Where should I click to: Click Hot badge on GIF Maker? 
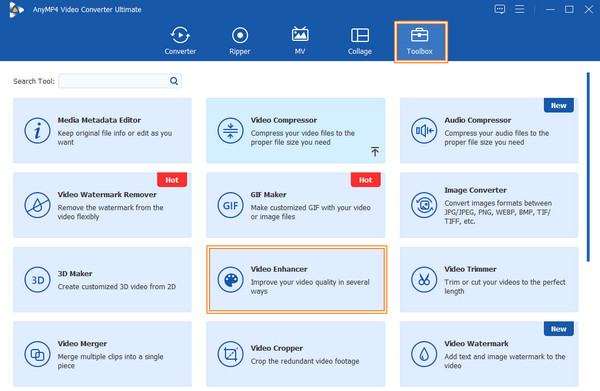pyautogui.click(x=365, y=180)
